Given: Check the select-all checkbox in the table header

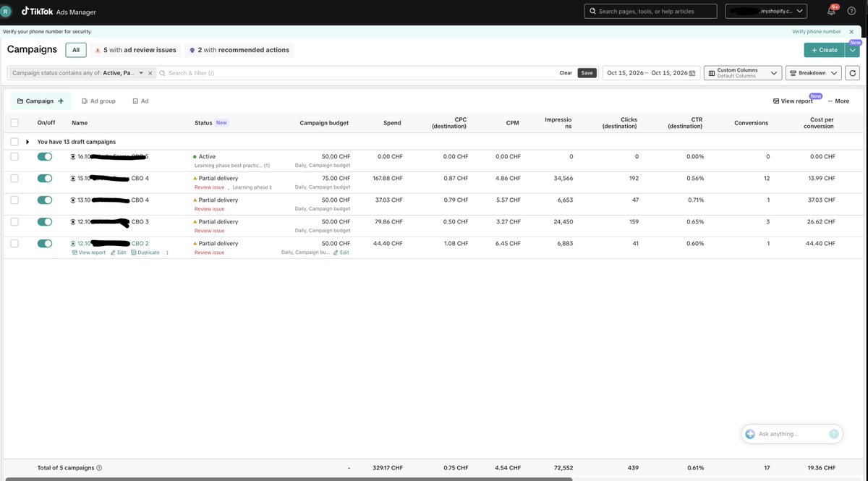Looking at the screenshot, I should pyautogui.click(x=14, y=123).
